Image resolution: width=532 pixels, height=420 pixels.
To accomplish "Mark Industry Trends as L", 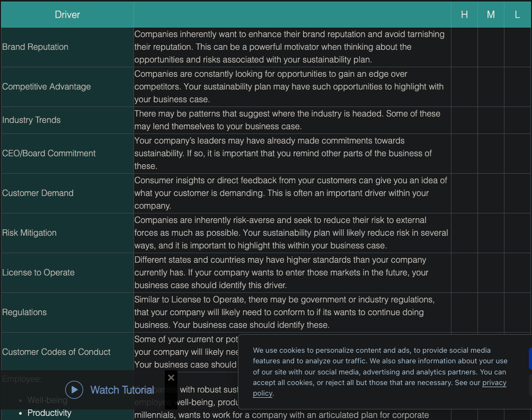I will point(517,120).
